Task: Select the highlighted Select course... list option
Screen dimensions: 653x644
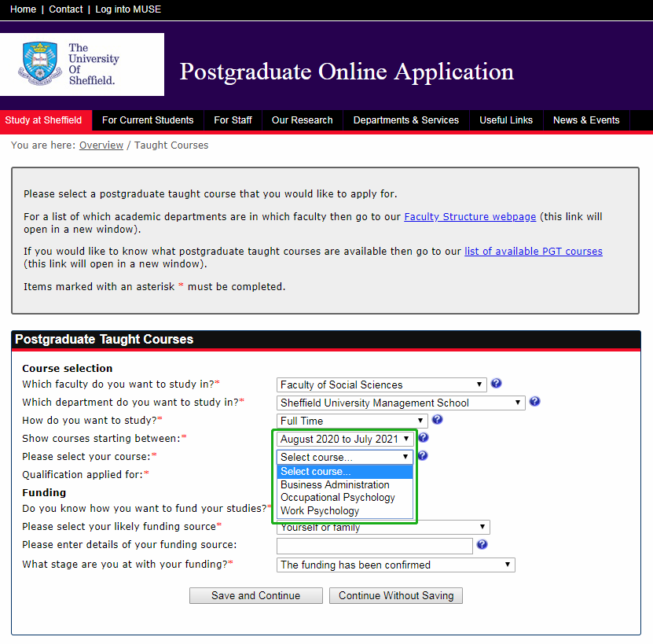Action: point(345,472)
